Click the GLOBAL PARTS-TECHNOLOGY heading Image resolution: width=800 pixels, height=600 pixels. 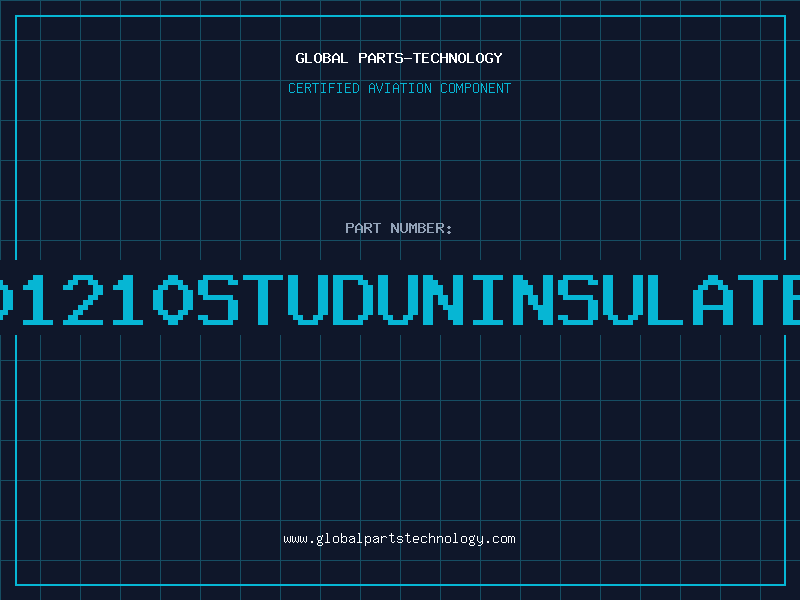pyautogui.click(x=399, y=58)
